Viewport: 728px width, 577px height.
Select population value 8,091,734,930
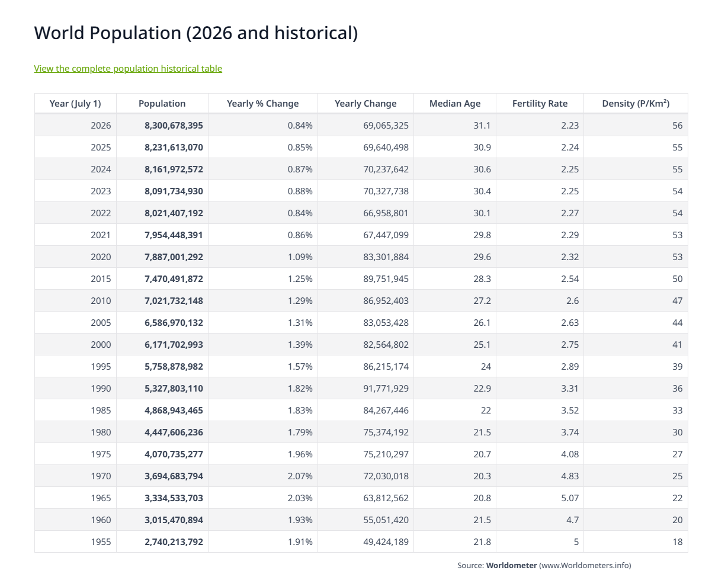coord(174,191)
